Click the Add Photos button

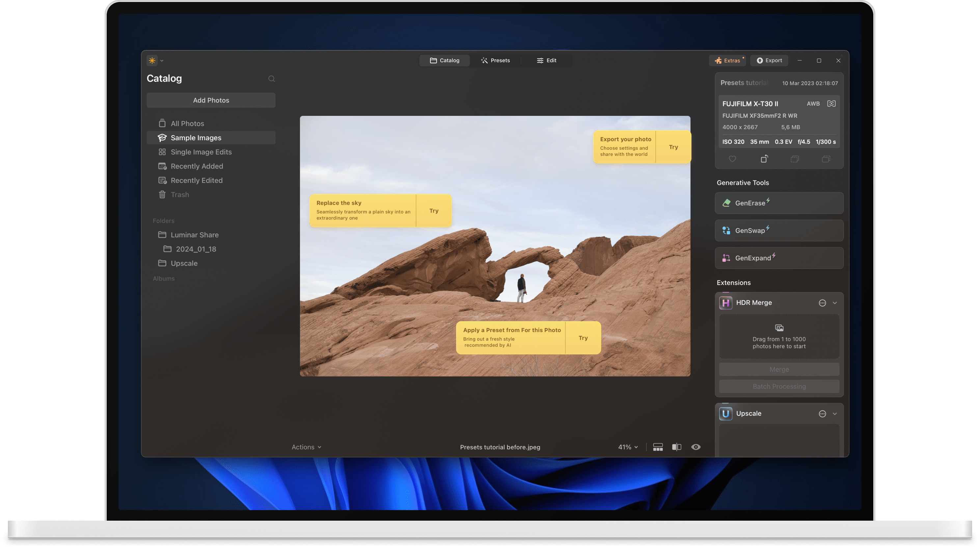pos(211,100)
